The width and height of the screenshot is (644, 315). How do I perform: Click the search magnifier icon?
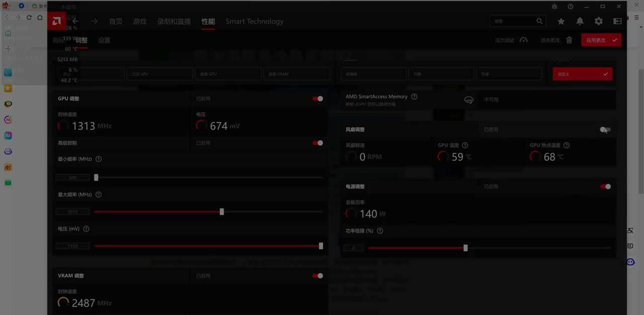[539, 21]
